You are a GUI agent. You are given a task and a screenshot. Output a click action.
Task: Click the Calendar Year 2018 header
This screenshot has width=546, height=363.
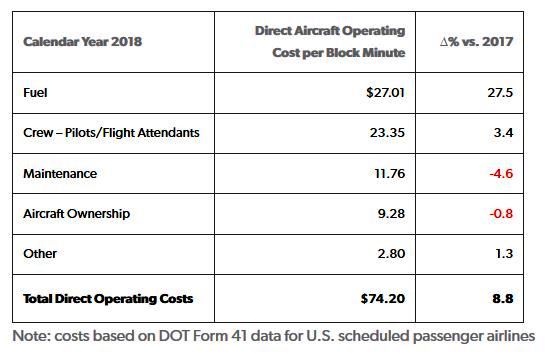(x=83, y=42)
